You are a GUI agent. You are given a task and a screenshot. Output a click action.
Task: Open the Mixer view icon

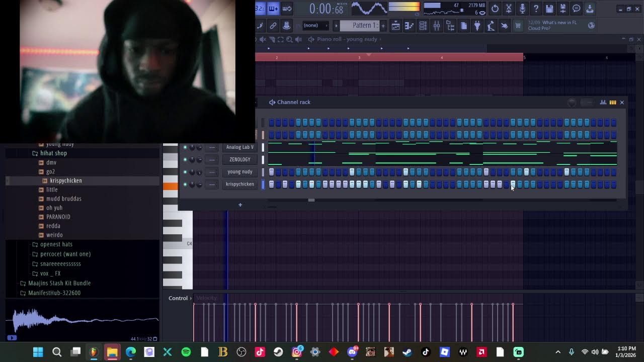(437, 26)
